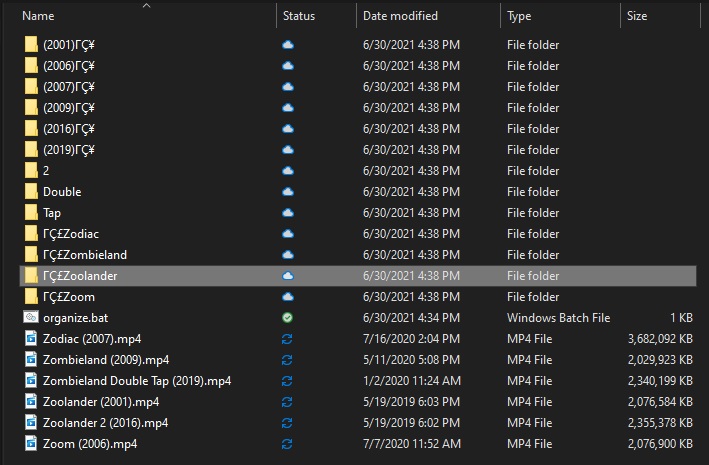Viewport: 709px width, 465px height.
Task: Click the date 1/2/2020 11:24 AM
Action: pos(411,381)
